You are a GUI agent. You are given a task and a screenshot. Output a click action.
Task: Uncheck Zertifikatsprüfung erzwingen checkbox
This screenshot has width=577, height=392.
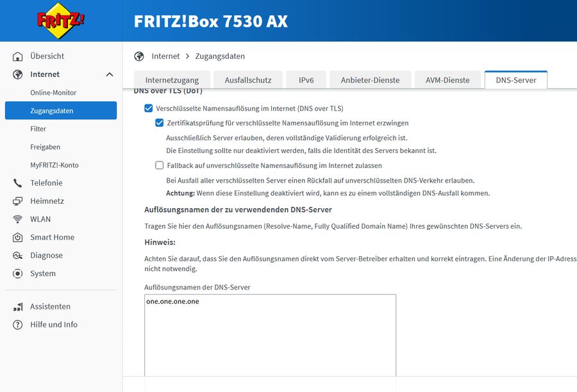click(x=160, y=123)
